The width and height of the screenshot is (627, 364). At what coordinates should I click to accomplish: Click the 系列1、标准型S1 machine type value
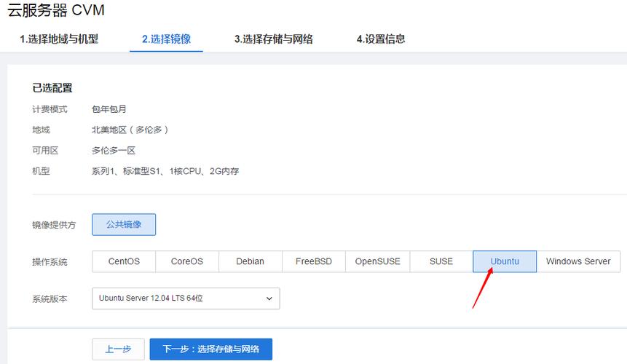(165, 171)
